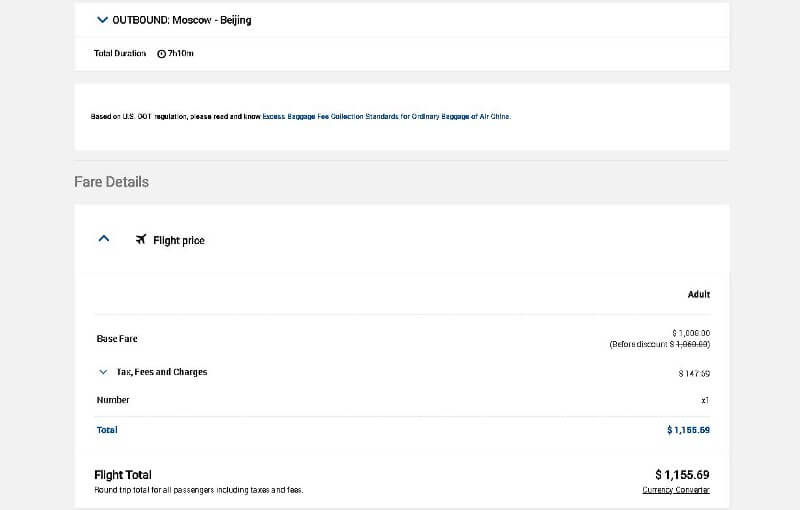Click the Fare Details section heading
The image size is (800, 510).
tap(111, 182)
